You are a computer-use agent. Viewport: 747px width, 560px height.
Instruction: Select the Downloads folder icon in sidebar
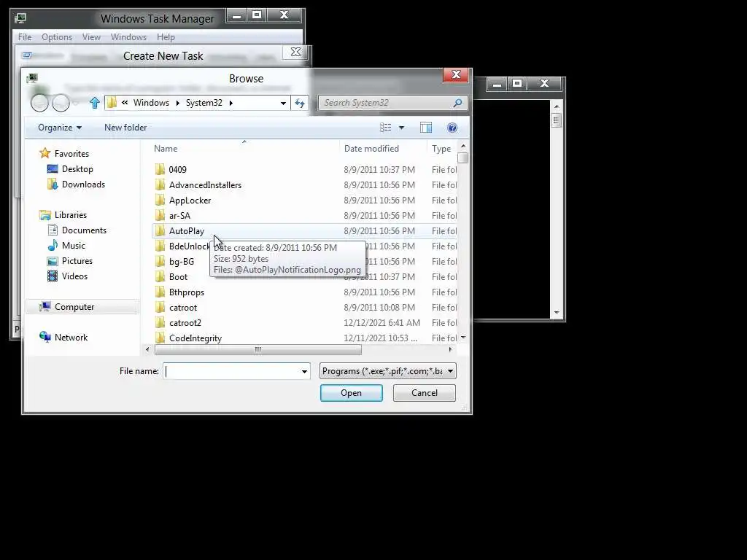[53, 184]
